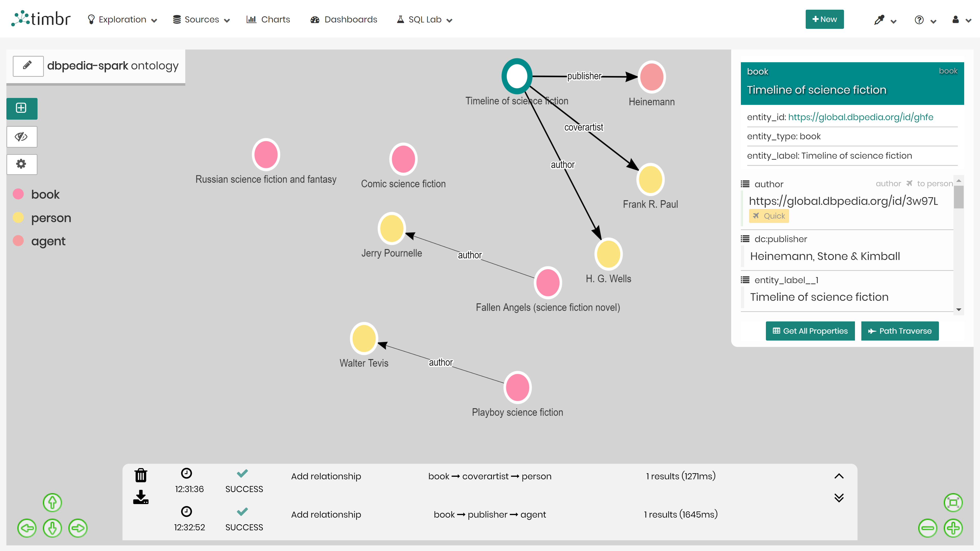Viewport: 980px width, 551px height.
Task: Zoom in using the green plus icon
Action: [x=953, y=528]
